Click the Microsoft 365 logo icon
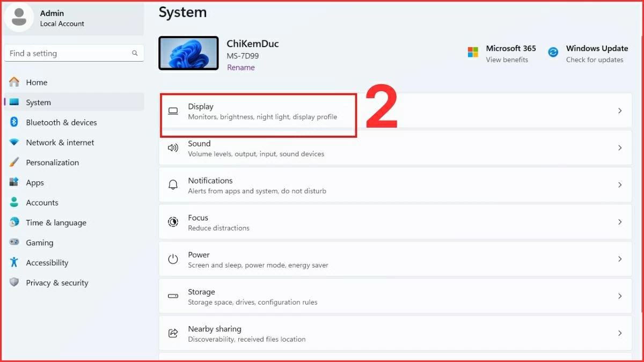The width and height of the screenshot is (644, 362). 473,53
